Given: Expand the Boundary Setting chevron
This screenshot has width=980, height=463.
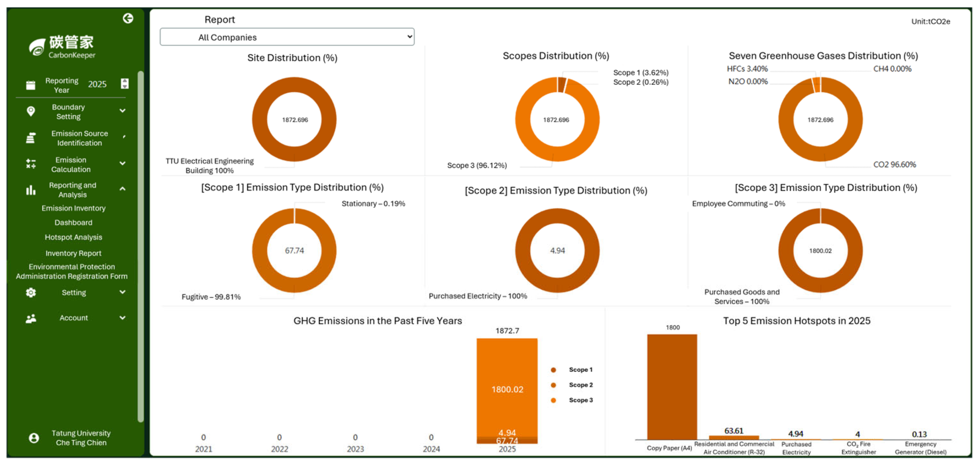Looking at the screenshot, I should pyautogui.click(x=123, y=111).
